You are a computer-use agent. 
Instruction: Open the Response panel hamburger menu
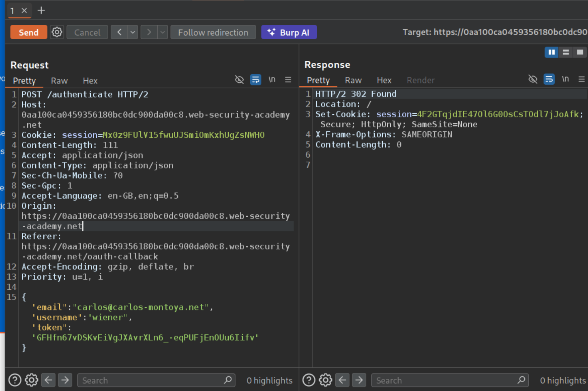point(581,79)
